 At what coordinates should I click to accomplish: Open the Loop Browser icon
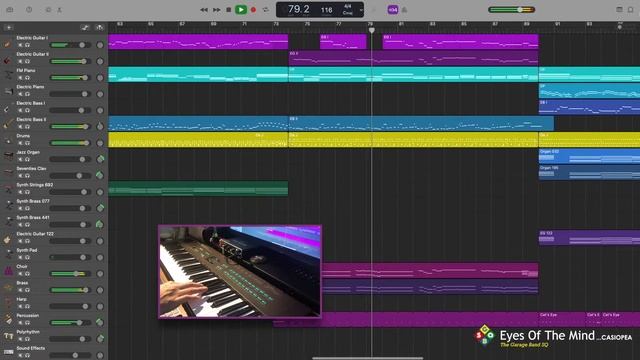click(x=631, y=9)
